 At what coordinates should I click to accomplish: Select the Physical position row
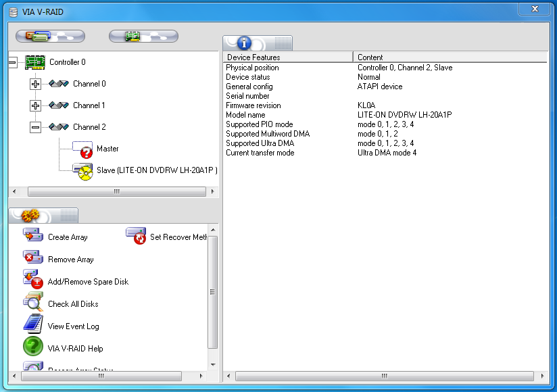point(385,68)
